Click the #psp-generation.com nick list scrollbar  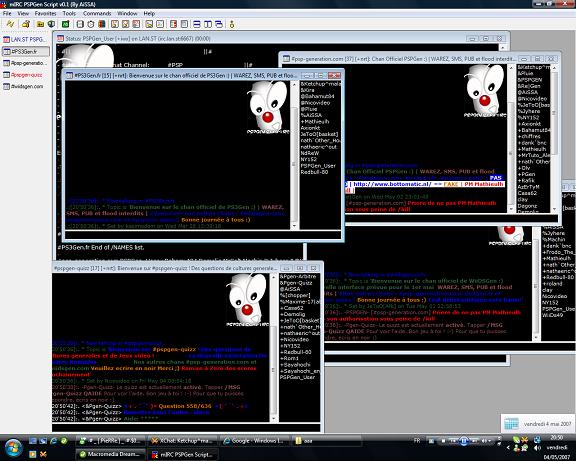[554, 138]
